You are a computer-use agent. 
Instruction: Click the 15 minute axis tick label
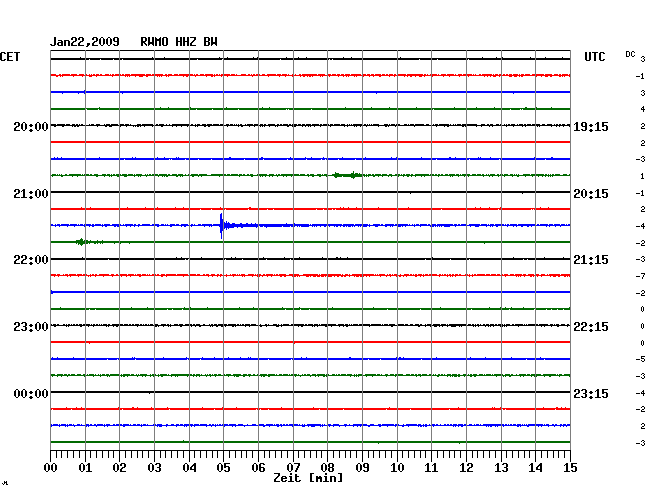570,467
